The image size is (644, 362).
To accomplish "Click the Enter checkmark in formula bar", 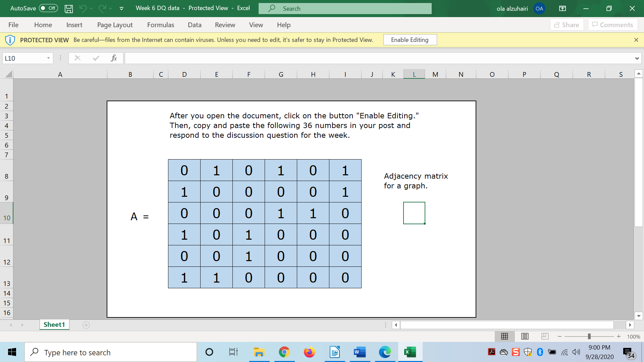I will point(96,58).
